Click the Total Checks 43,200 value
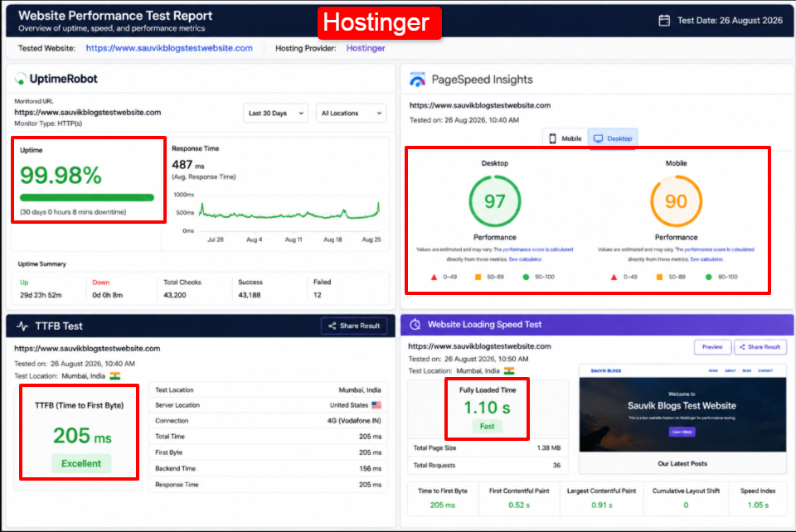 [175, 295]
